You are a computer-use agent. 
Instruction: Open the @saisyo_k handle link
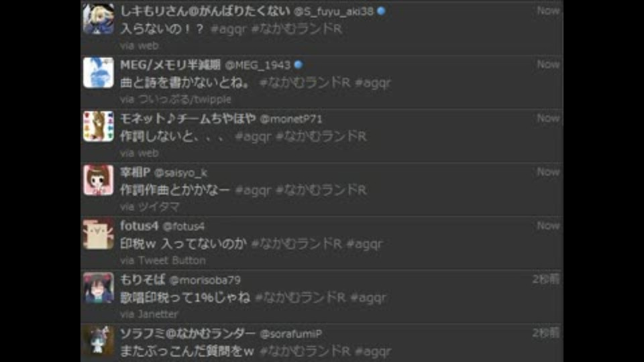point(180,173)
